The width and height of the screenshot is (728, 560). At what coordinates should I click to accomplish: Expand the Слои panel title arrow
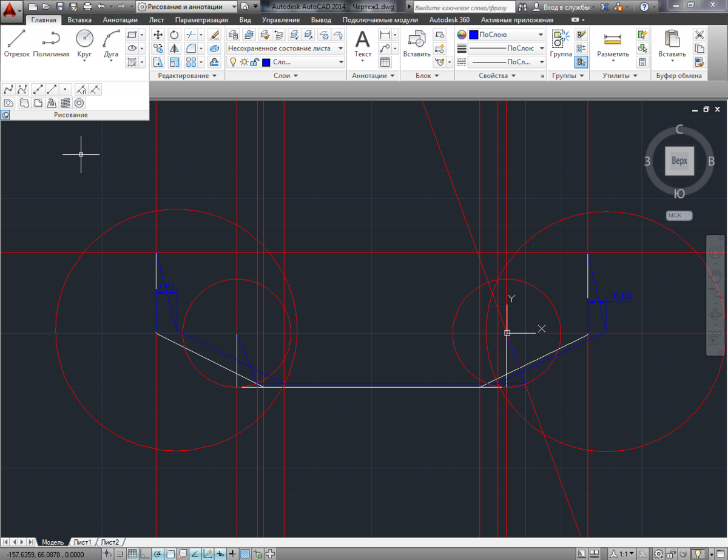295,76
